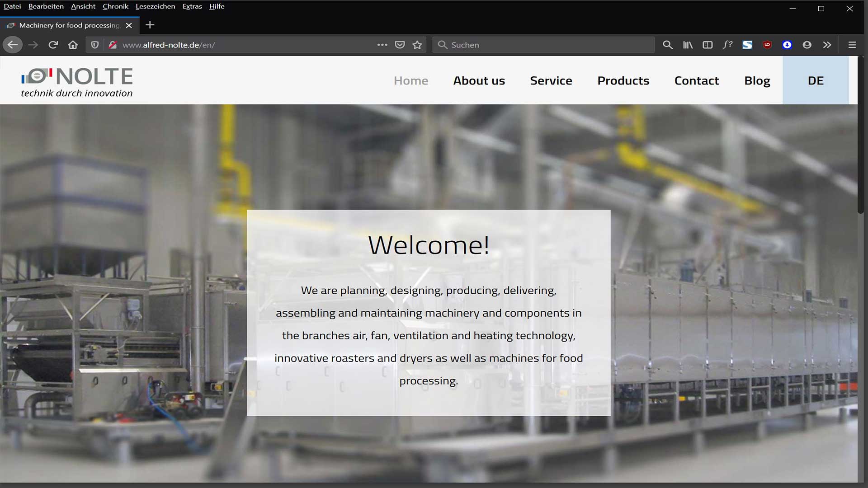
Task: Open tracking protection shield icon
Action: (94, 45)
